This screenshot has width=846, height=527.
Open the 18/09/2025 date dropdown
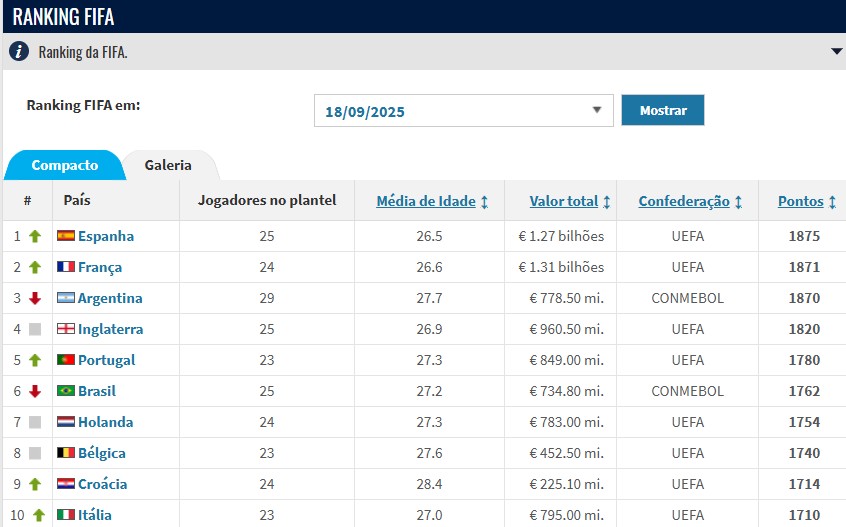coord(463,111)
